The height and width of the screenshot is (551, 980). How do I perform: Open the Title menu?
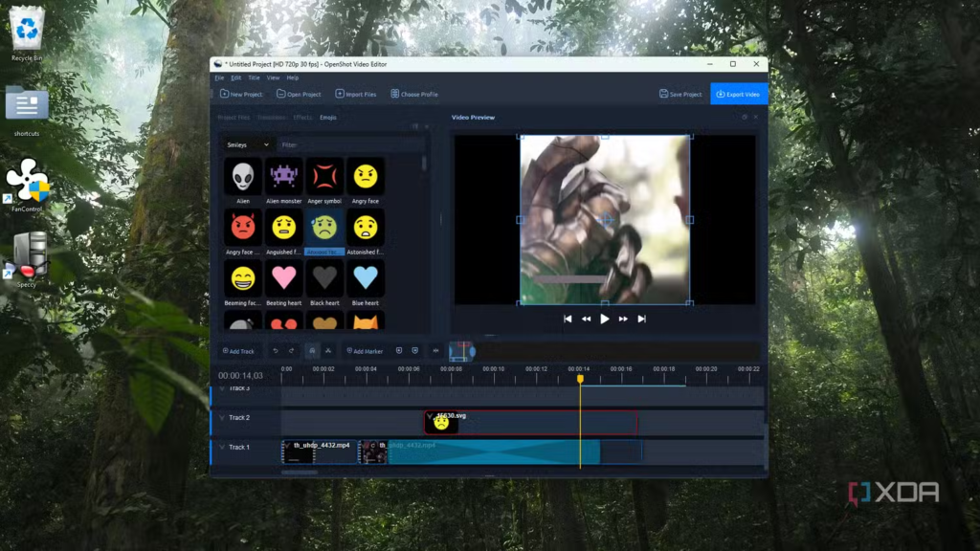pyautogui.click(x=254, y=77)
